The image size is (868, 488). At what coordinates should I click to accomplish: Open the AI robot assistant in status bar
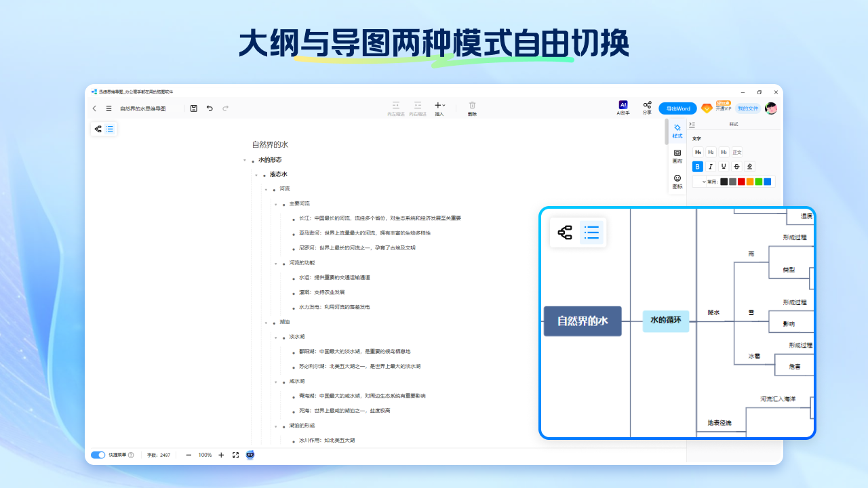[x=250, y=455]
